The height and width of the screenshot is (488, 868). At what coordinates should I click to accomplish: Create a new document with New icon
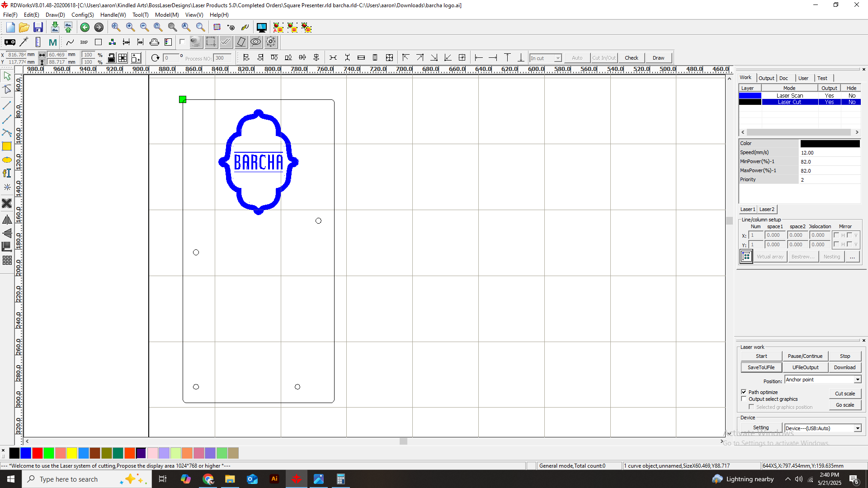[x=10, y=28]
